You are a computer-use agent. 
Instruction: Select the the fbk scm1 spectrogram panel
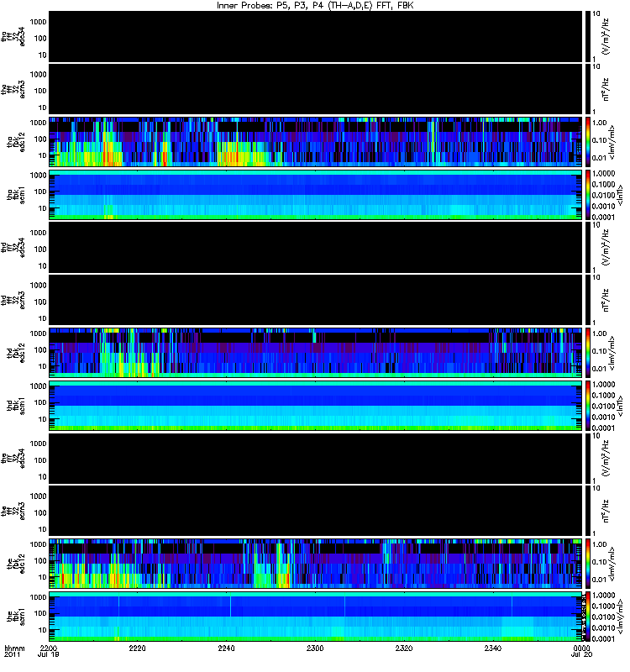pos(315,616)
